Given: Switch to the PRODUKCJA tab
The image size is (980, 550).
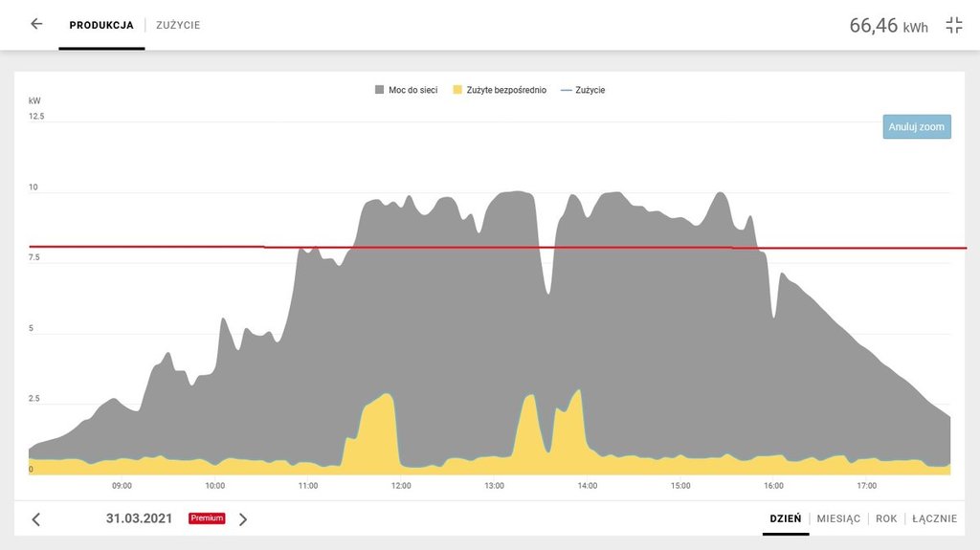Looking at the screenshot, I should point(101,25).
